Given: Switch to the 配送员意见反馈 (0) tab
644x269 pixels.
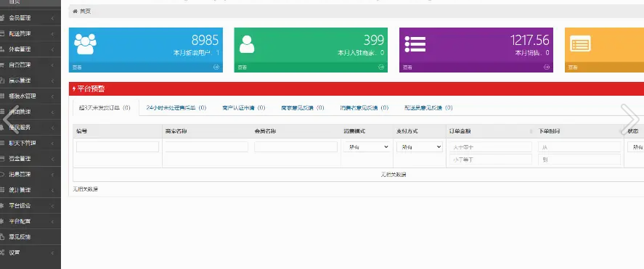Looking at the screenshot, I should point(428,108).
